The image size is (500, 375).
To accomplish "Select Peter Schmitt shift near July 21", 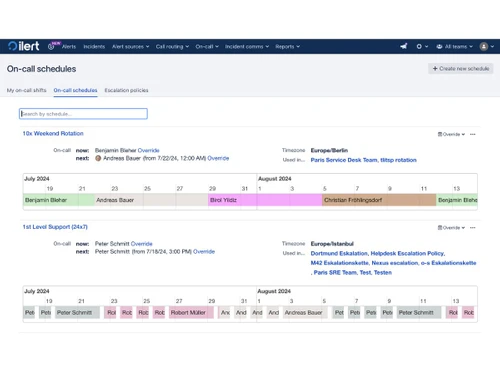I will (x=77, y=313).
